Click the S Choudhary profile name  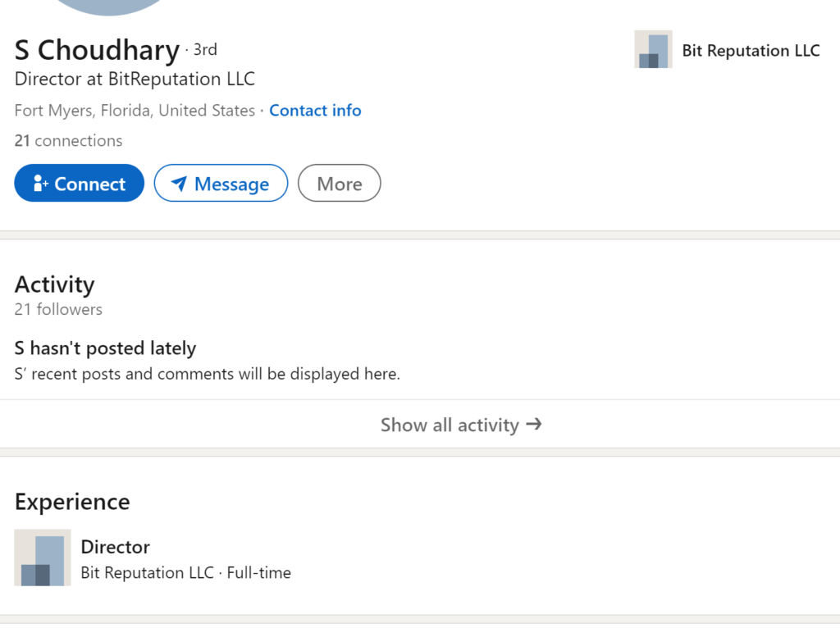coord(97,51)
